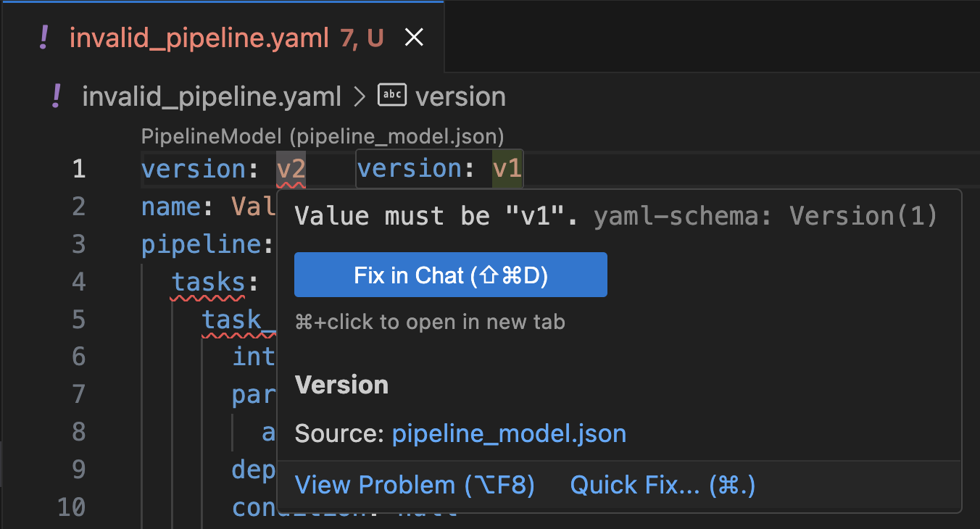The image size is (980, 529).
Task: Trigger View Problem from the hover
Action: [x=414, y=484]
